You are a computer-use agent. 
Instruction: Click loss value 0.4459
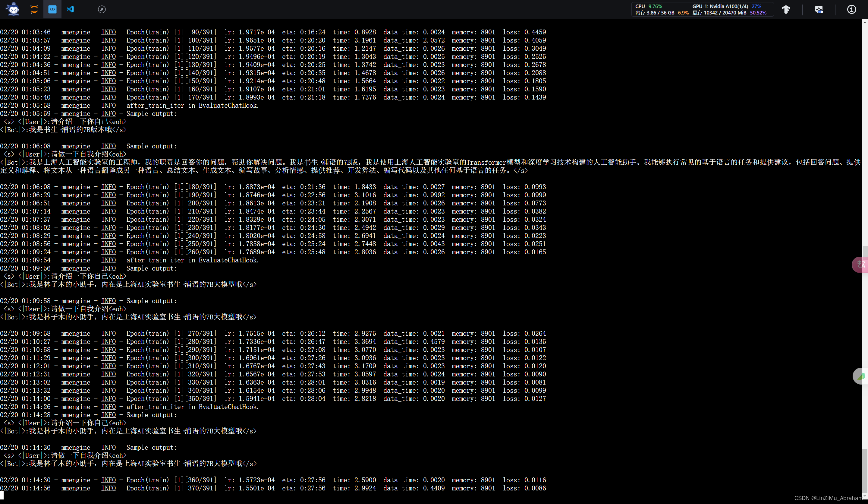point(535,32)
